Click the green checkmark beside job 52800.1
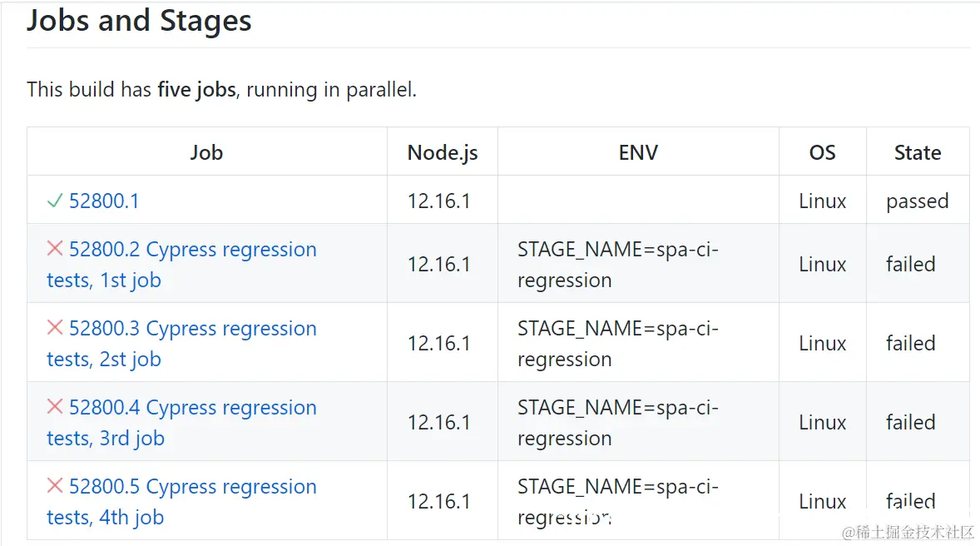Screen dimensions: 980x546 pos(55,201)
